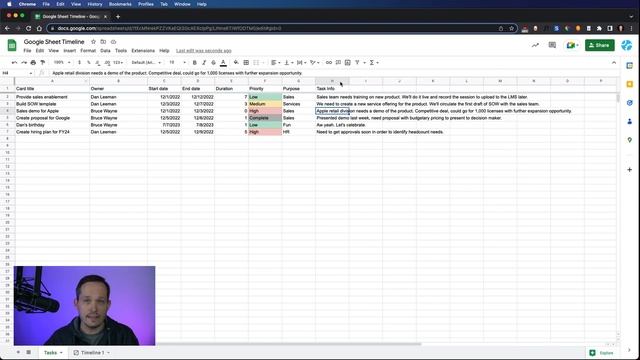Screen dimensions: 640x360
Task: Click the Name box showing H4
Action: tap(17, 73)
